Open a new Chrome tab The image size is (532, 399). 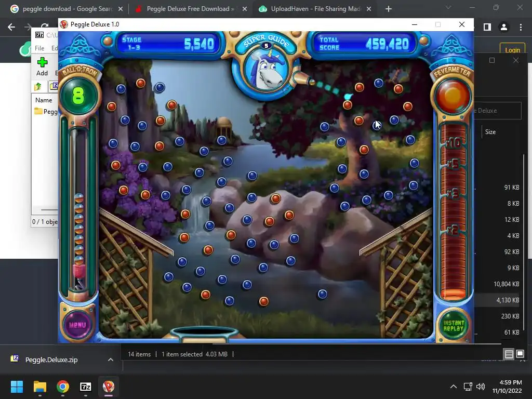(x=389, y=9)
